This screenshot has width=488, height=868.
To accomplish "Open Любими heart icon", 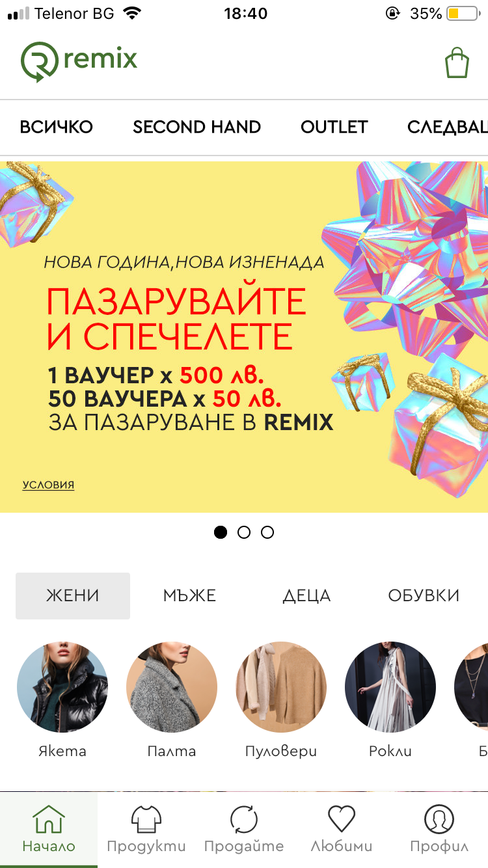I will coord(342,819).
